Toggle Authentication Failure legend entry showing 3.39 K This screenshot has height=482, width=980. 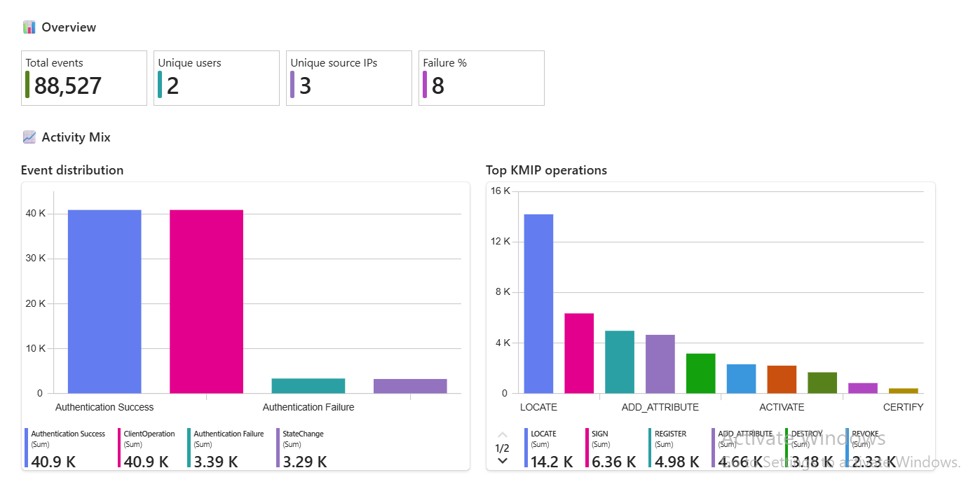(x=226, y=448)
